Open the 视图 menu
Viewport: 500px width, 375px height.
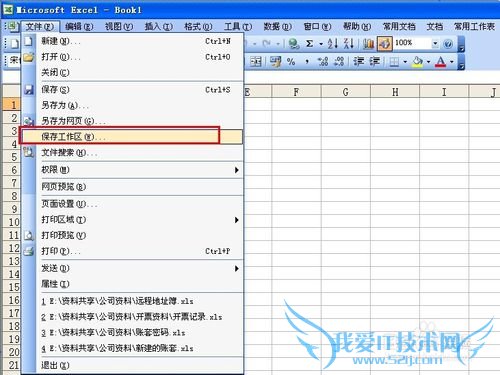pos(119,26)
